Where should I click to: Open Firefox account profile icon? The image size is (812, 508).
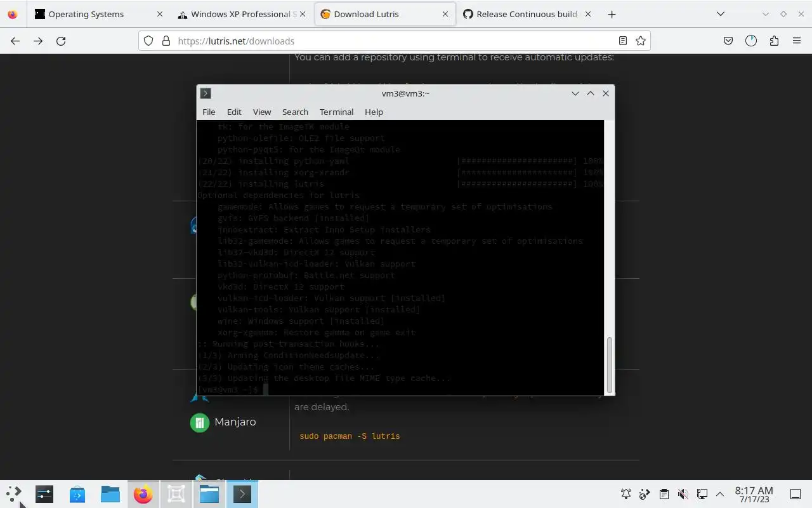751,41
